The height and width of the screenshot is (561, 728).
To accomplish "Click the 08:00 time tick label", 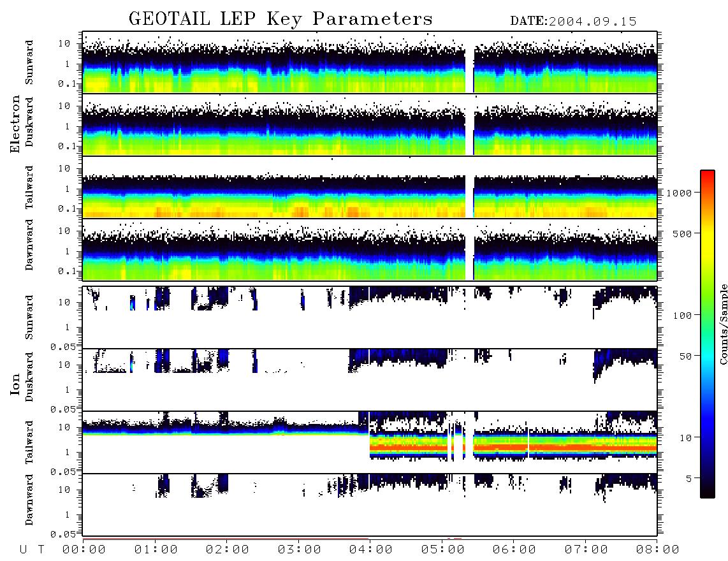I will pyautogui.click(x=657, y=550).
